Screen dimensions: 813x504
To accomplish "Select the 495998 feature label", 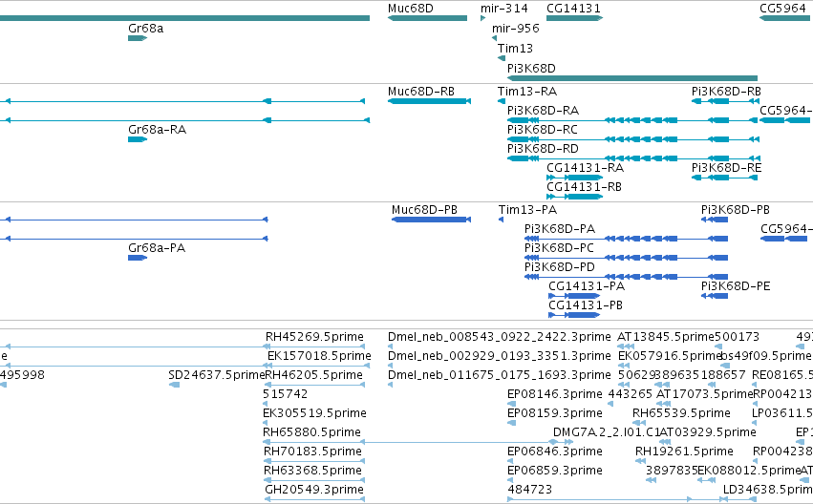I will (x=22, y=375).
